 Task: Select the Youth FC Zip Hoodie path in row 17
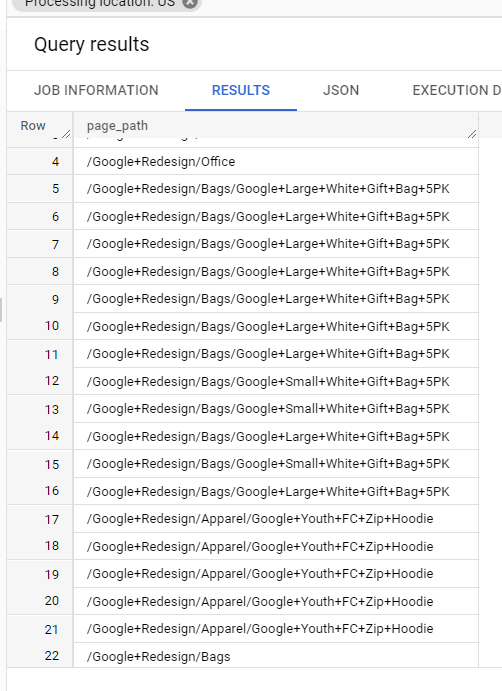point(260,519)
